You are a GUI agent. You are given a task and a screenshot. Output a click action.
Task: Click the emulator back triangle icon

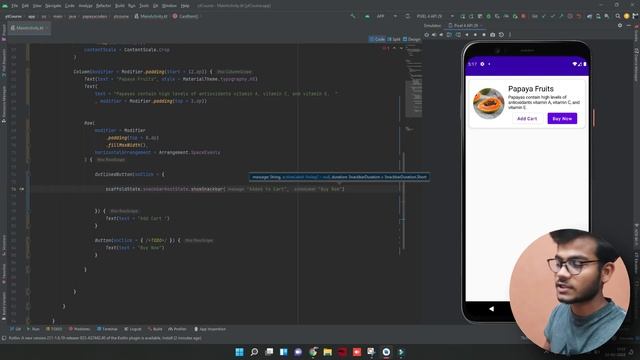[467, 35]
